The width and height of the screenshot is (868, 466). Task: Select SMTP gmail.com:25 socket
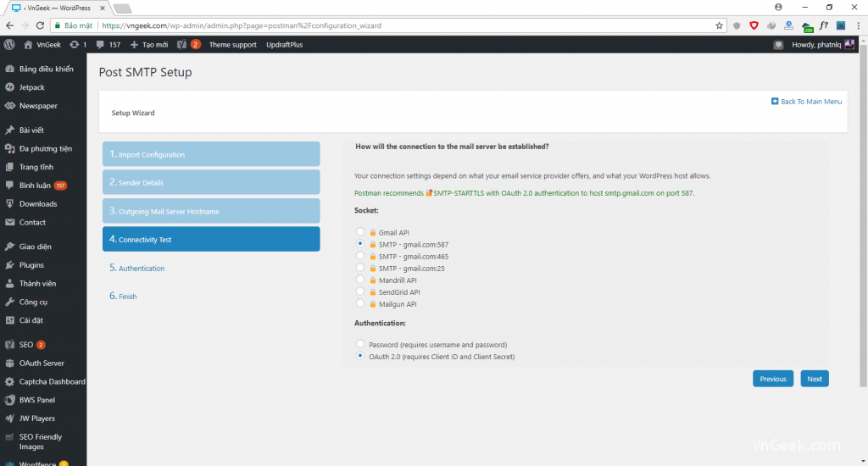(x=360, y=267)
